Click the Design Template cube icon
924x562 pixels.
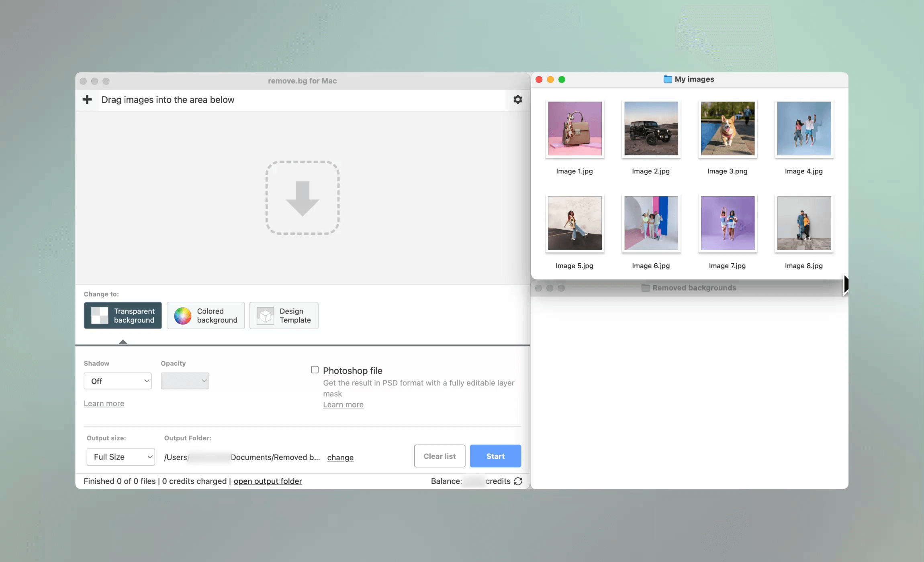click(265, 316)
